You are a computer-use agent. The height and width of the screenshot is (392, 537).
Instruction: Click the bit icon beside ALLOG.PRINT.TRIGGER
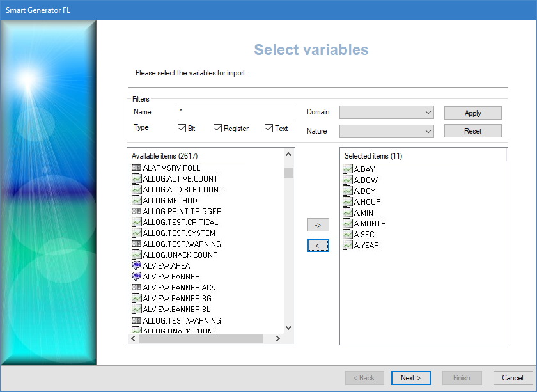(x=137, y=211)
